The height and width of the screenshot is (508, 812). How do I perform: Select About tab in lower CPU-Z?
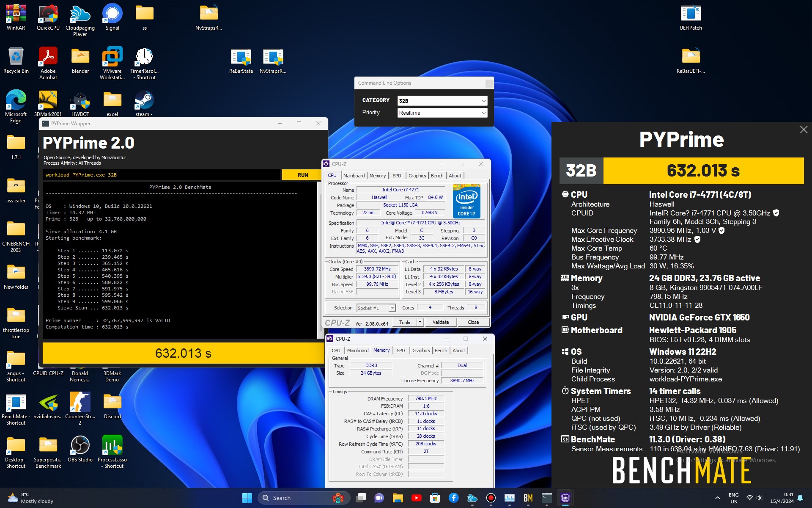tap(459, 351)
